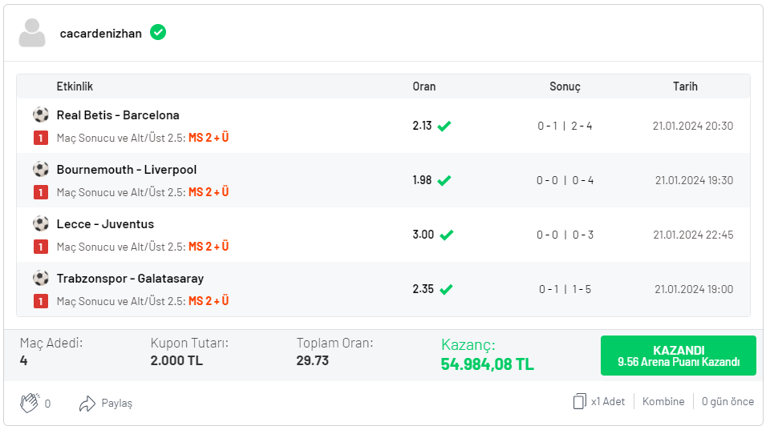Click the copy coupon icon near x1 Adet
Screen dimensions: 770x430
point(579,401)
